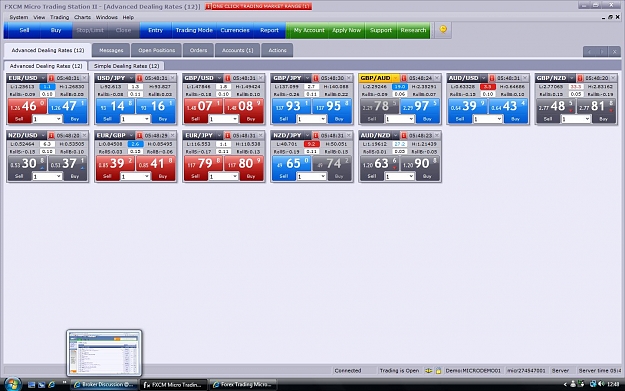Switch to the Messages tab
Screen dimensions: 625x391
point(111,50)
